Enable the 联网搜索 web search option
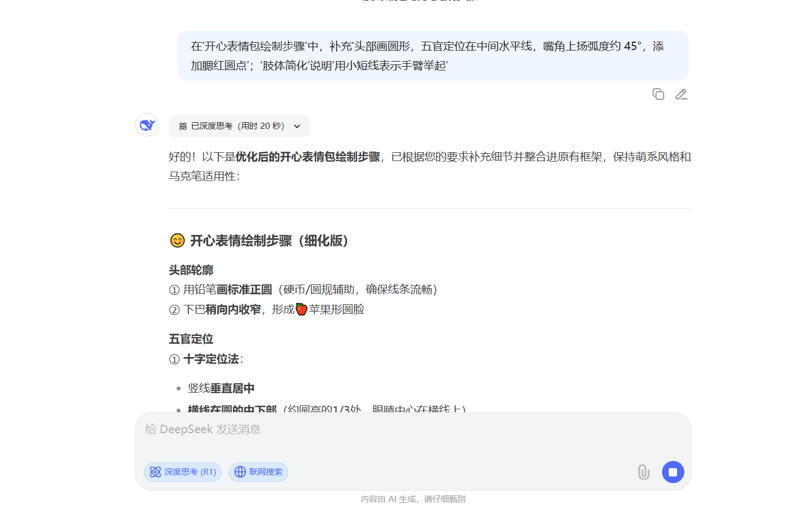812x507 pixels. click(258, 472)
